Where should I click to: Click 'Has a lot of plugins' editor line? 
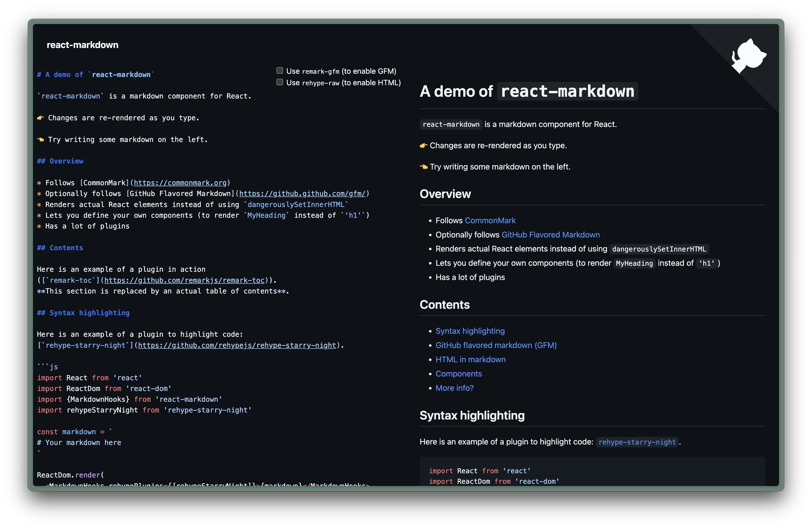click(83, 226)
